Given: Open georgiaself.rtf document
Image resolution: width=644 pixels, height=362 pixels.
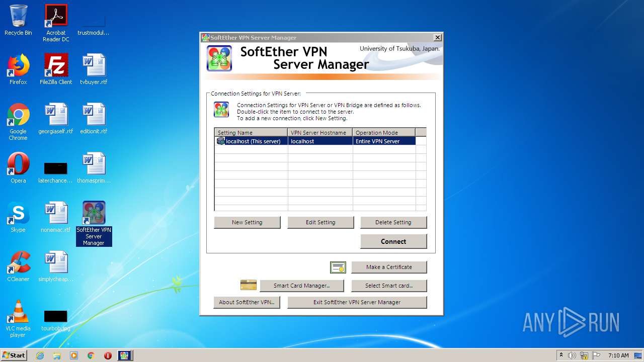Looking at the screenshot, I should [x=56, y=119].
